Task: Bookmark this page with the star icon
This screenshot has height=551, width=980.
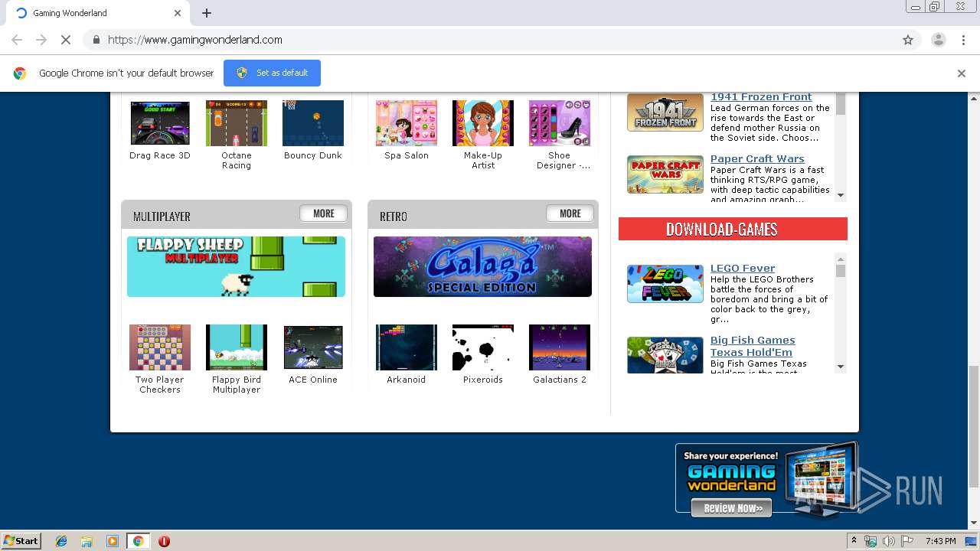Action: point(908,40)
